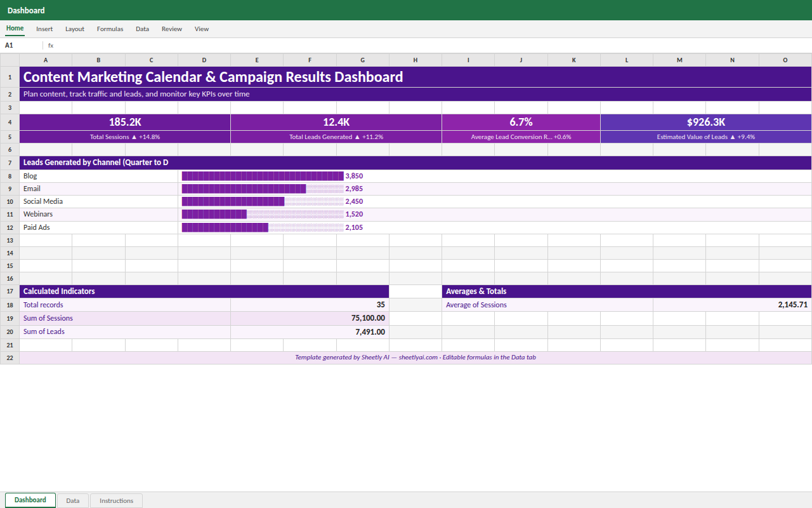This screenshot has height=508, width=812.
Task: Click the Total records value 35
Action: 310,305
